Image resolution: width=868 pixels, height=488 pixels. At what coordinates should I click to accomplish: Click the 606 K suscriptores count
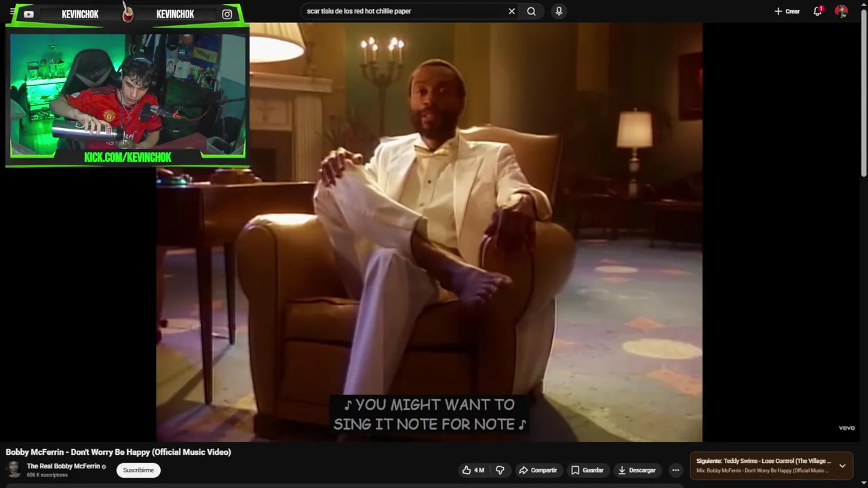coord(47,475)
